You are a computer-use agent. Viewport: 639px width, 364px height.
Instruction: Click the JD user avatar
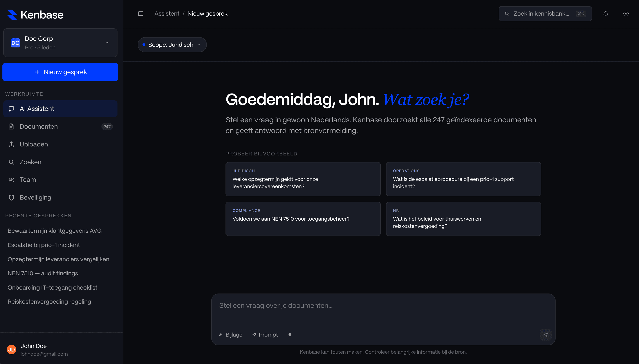pyautogui.click(x=11, y=350)
